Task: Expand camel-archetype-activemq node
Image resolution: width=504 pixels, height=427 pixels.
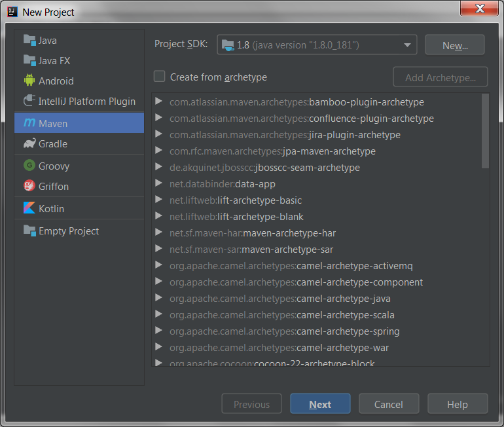Action: click(x=158, y=265)
